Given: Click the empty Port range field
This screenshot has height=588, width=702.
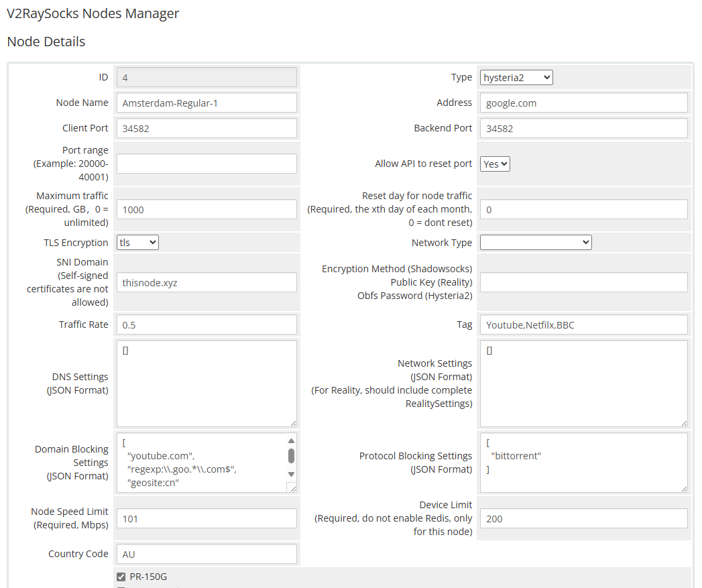Looking at the screenshot, I should point(207,164).
